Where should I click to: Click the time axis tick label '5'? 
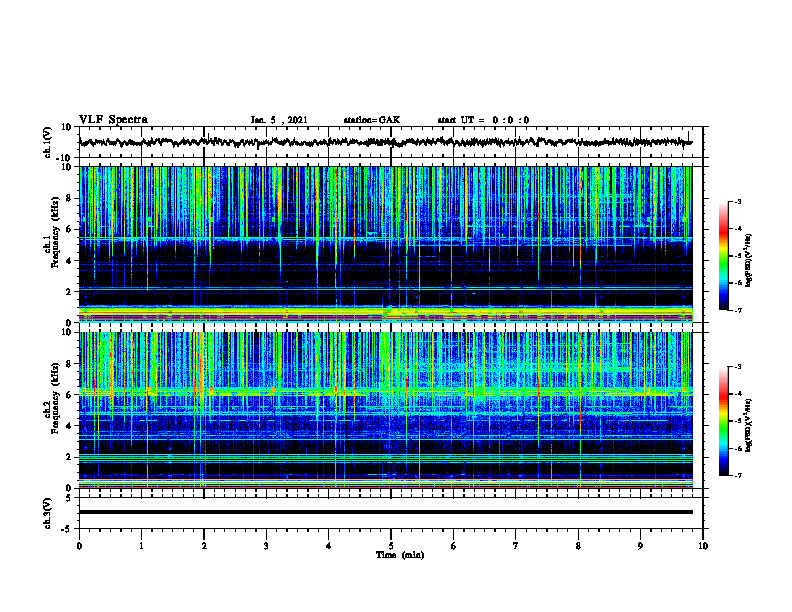click(x=391, y=546)
